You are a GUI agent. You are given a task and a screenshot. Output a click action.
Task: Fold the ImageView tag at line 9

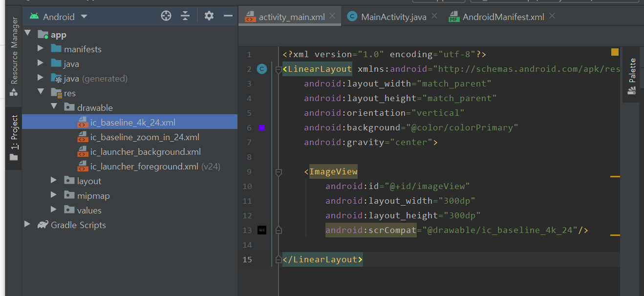click(x=279, y=172)
